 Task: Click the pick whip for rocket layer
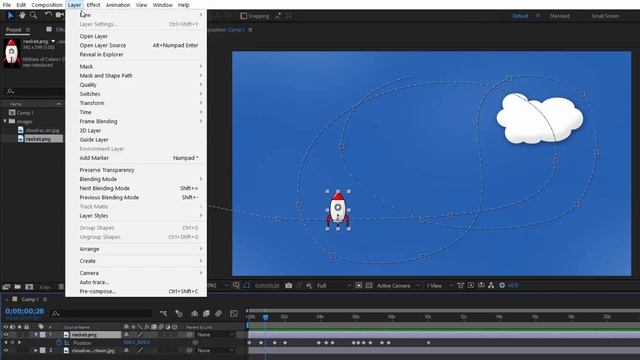189,335
